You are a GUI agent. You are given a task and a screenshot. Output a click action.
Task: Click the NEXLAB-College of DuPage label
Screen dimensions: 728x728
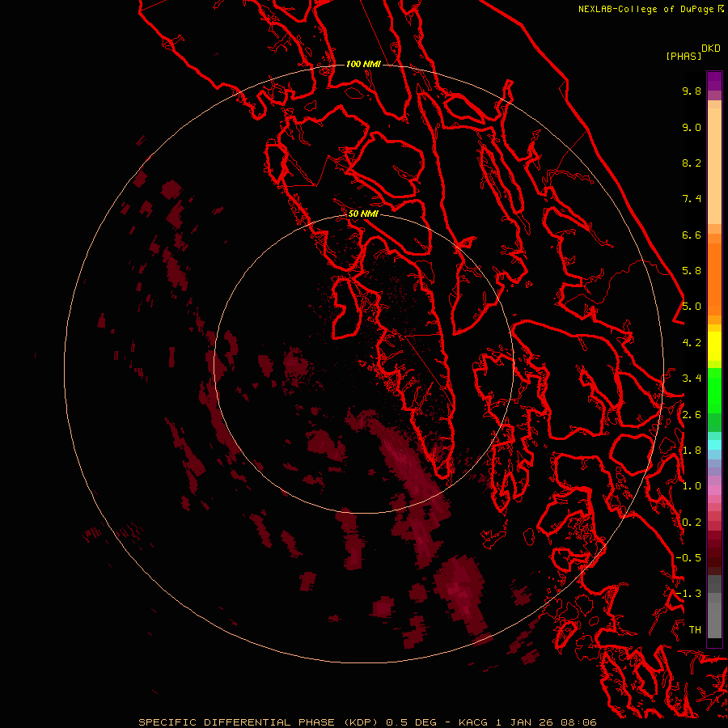pyautogui.click(x=645, y=9)
